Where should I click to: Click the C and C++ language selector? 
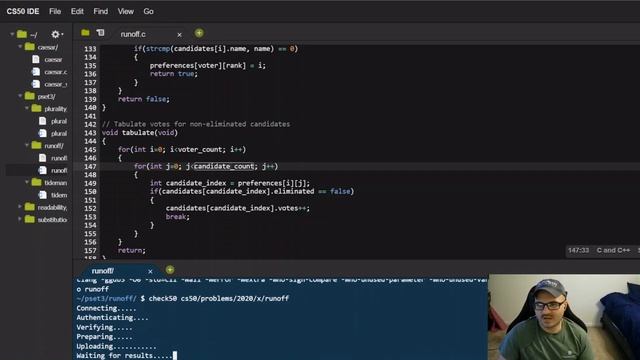(613, 250)
